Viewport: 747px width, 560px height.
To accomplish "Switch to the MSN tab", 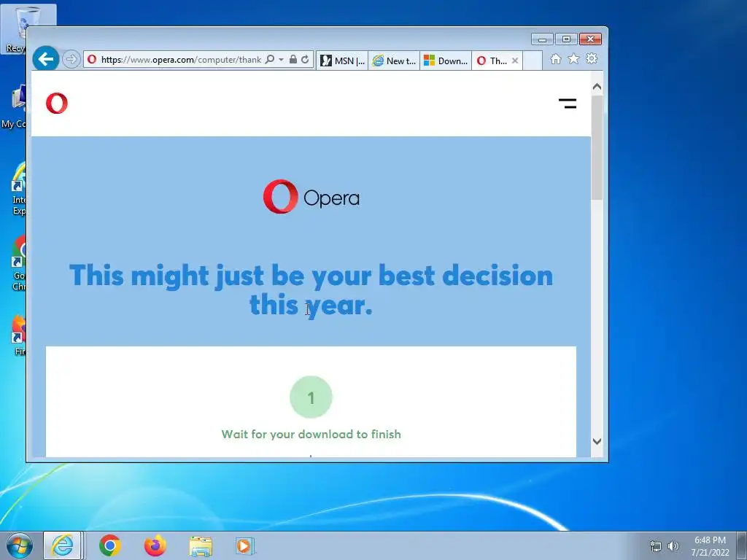I will (x=342, y=61).
